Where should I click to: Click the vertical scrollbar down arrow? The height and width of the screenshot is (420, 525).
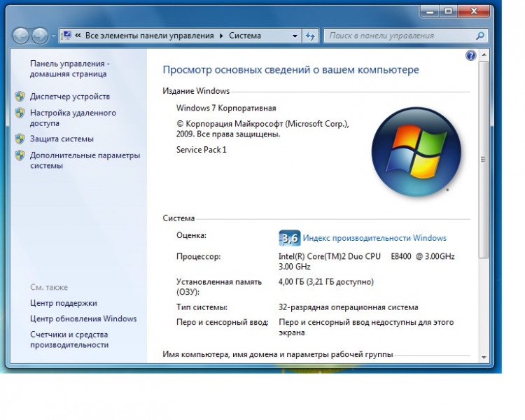[482, 356]
